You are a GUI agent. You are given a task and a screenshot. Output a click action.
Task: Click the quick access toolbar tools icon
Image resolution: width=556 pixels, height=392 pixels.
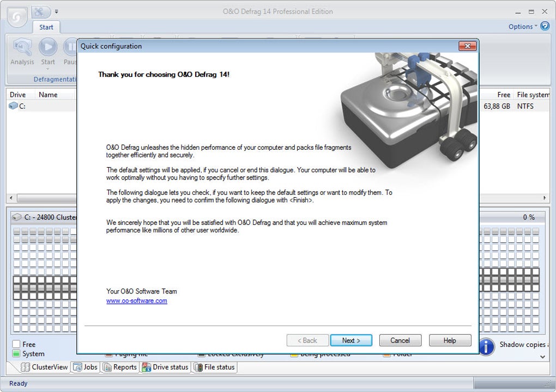40,11
